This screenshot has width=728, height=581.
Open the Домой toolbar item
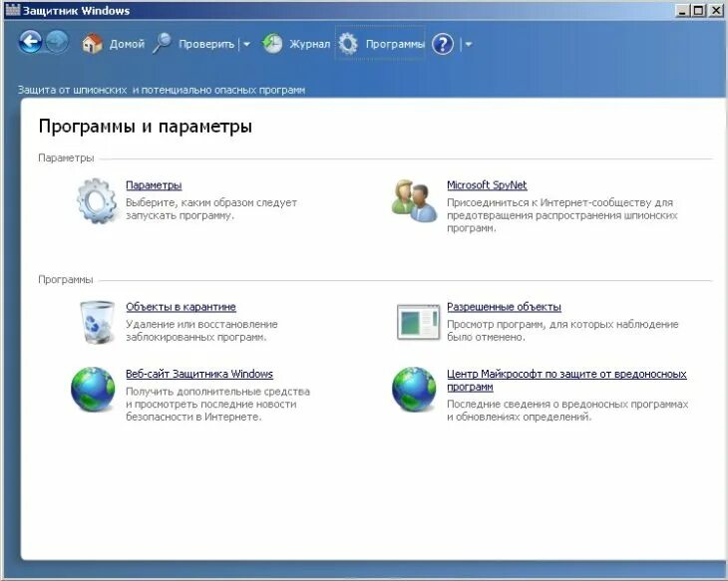(x=127, y=44)
